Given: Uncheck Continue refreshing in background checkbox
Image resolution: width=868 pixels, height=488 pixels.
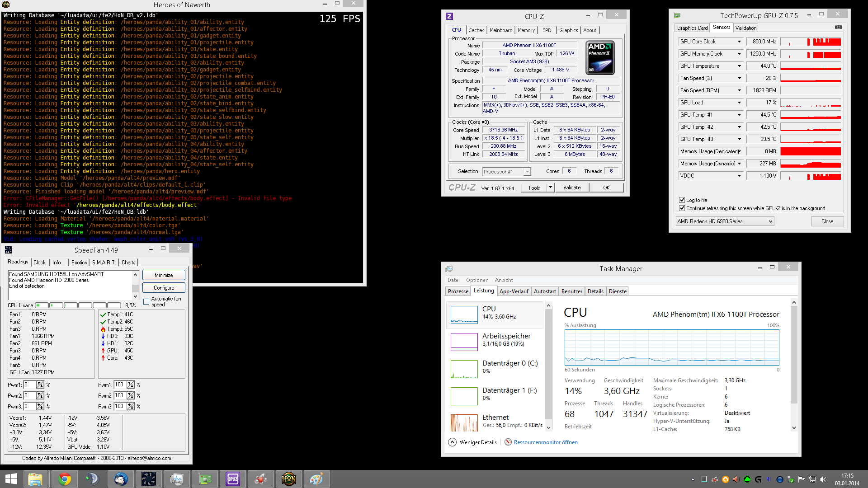Looking at the screenshot, I should [682, 208].
